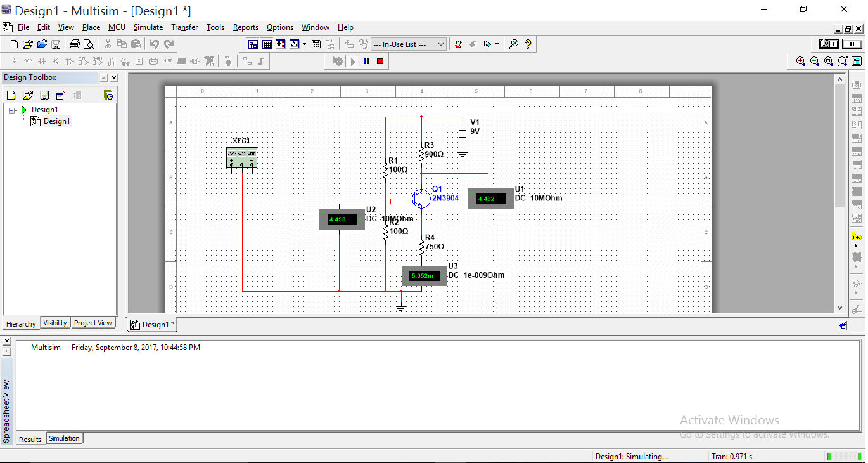Image resolution: width=868 pixels, height=463 pixels.
Task: Open the Options menu
Action: (x=280, y=27)
